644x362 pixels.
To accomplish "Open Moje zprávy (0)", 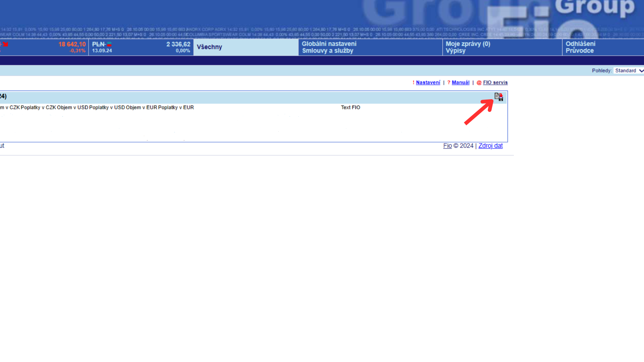I will [x=468, y=44].
